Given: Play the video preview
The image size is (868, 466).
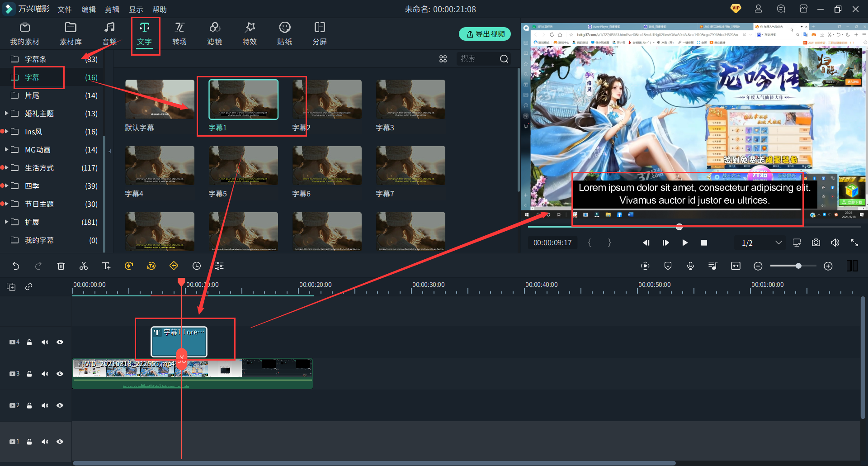Looking at the screenshot, I should tap(684, 243).
